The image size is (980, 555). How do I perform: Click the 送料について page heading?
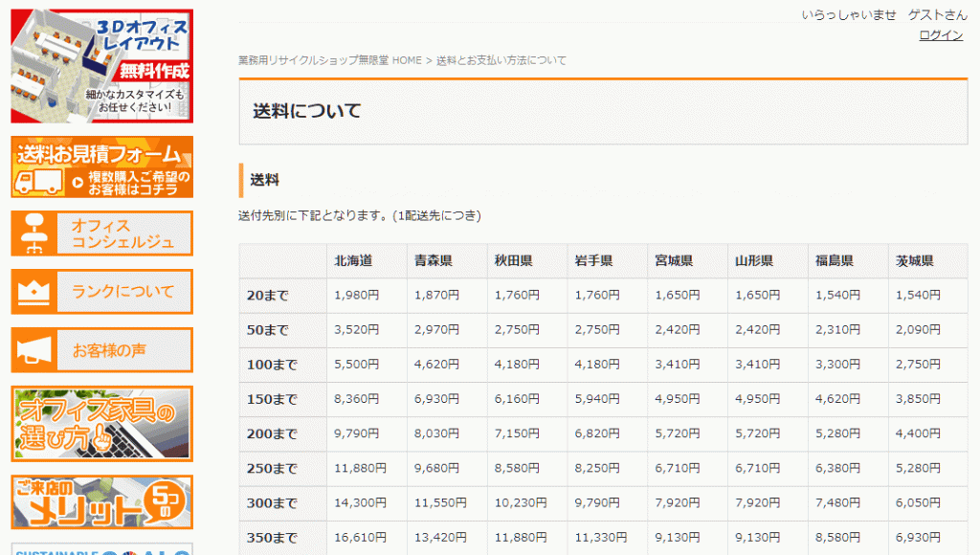[307, 111]
